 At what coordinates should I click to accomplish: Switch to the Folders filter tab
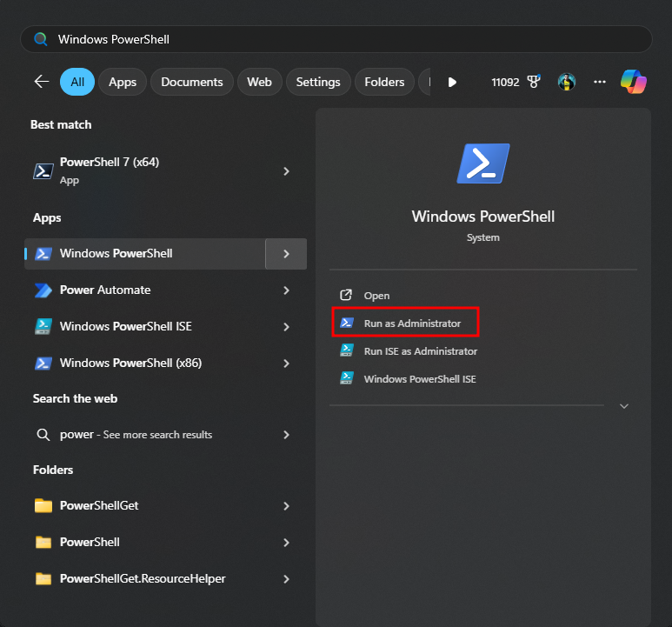(384, 82)
